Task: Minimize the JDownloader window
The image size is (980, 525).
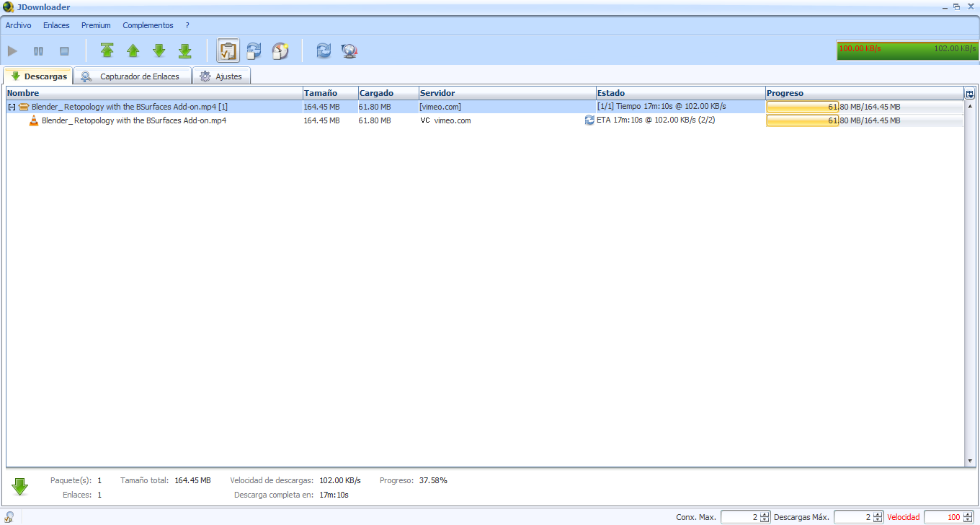Action: click(x=945, y=6)
